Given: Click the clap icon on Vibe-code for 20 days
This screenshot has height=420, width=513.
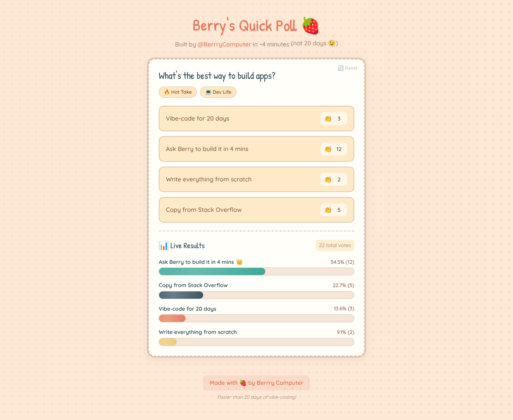Looking at the screenshot, I should [328, 119].
